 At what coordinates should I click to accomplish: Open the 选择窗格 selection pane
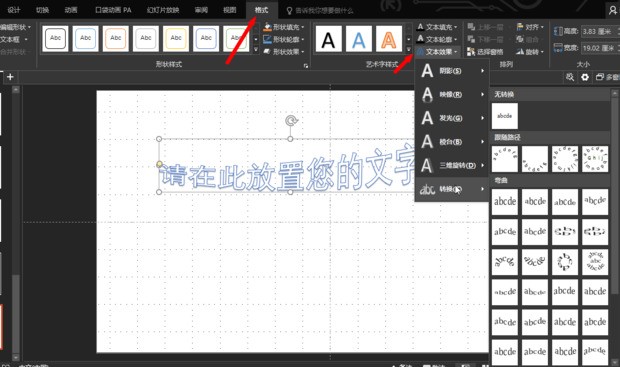point(485,52)
